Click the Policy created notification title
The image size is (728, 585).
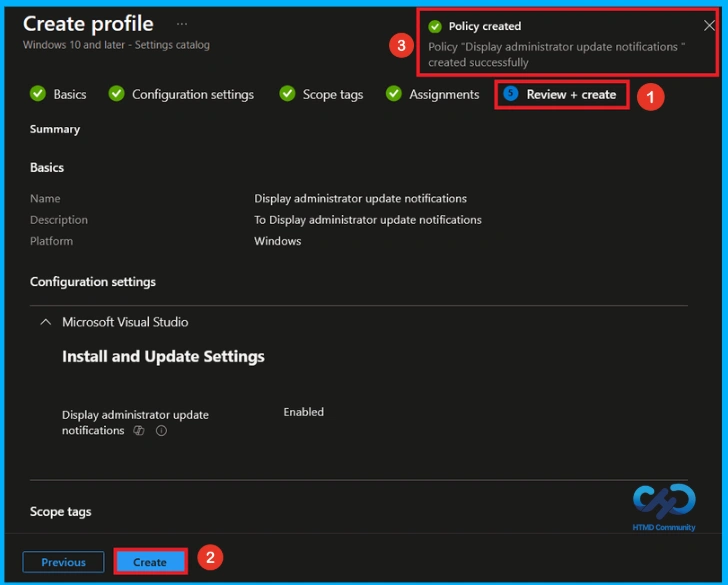[x=485, y=26]
